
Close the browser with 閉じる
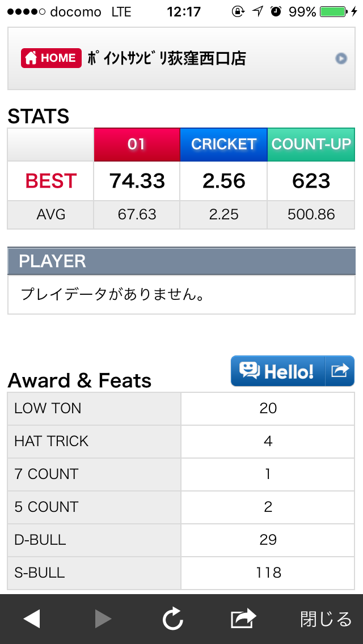326,619
